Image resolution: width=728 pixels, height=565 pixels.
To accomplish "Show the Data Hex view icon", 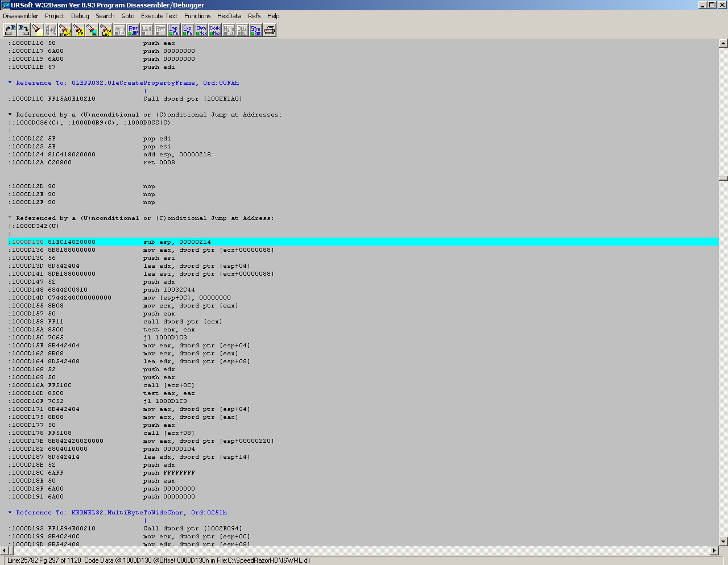I will tap(201, 30).
